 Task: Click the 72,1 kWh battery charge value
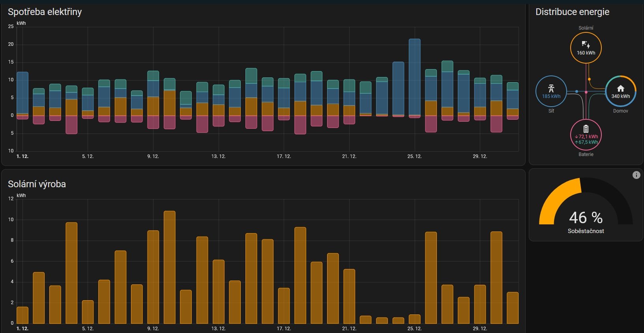point(588,137)
